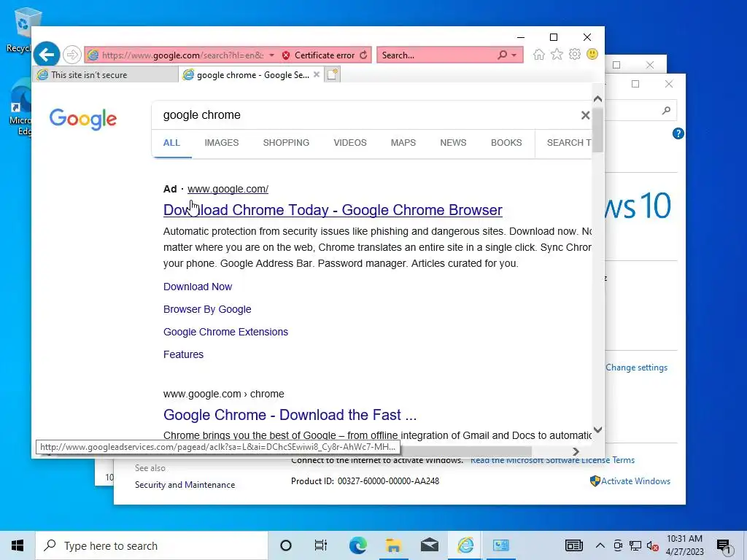Open the address bar autocomplete dropdown arrow
Viewport: 747px width, 560px height.
pyautogui.click(x=271, y=55)
